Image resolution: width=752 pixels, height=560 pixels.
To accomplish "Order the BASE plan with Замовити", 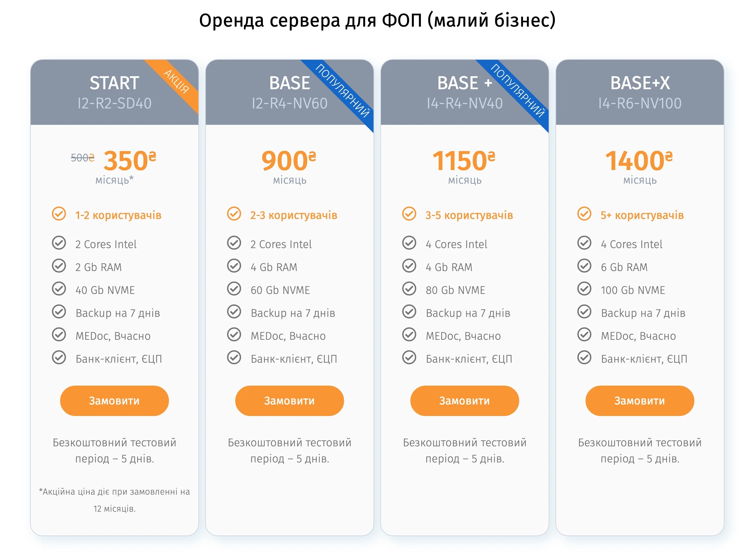I will click(289, 400).
